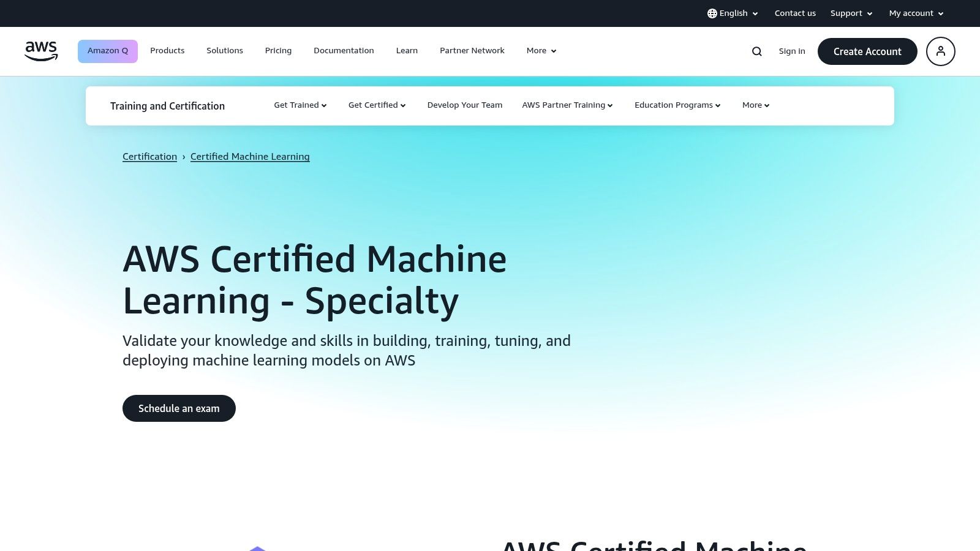Image resolution: width=980 pixels, height=551 pixels.
Task: Open the Training and Certification home link
Action: coord(167,106)
